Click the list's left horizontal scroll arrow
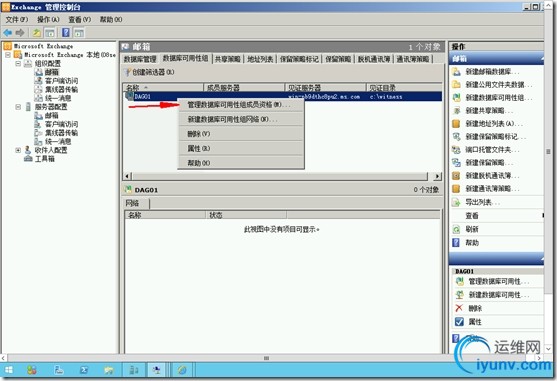This screenshot has width=557, height=381. 128,176
